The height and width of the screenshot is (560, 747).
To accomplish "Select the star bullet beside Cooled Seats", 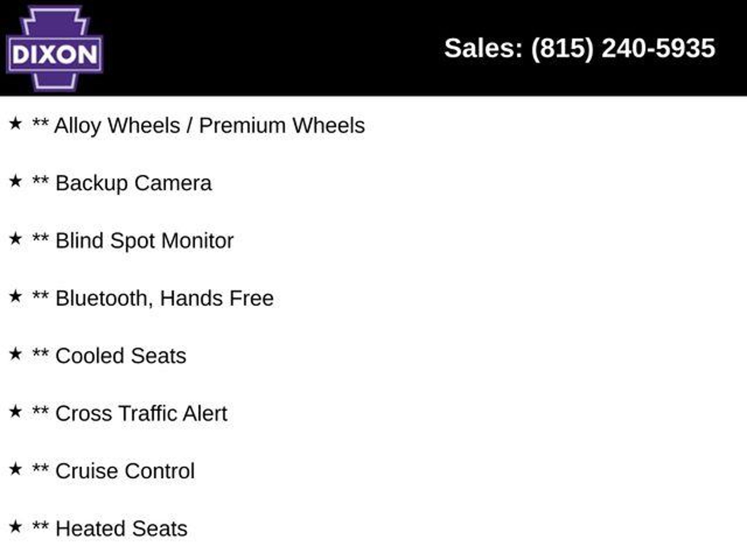I will coord(16,354).
